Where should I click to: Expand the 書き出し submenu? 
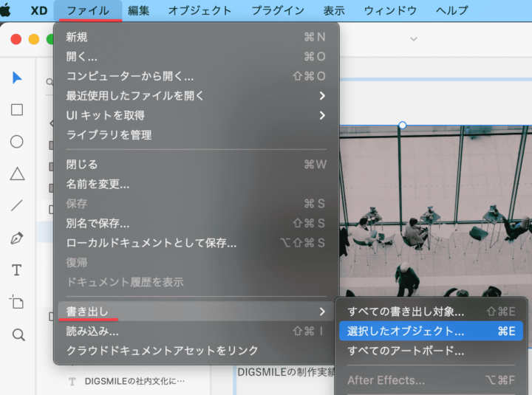pyautogui.click(x=196, y=312)
